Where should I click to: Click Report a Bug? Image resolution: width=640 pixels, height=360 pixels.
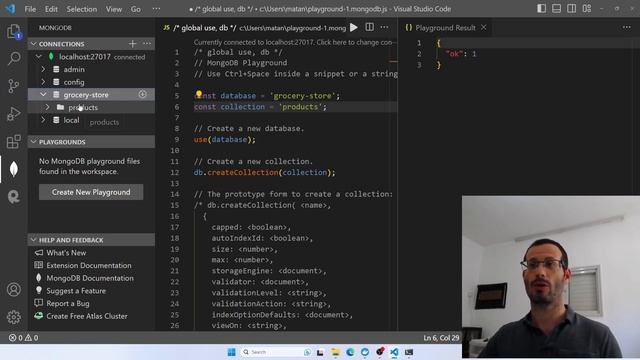coord(68,303)
